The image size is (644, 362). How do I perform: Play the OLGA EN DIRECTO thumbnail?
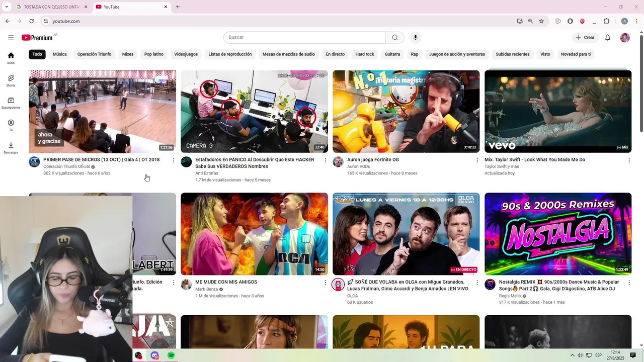coord(406,234)
